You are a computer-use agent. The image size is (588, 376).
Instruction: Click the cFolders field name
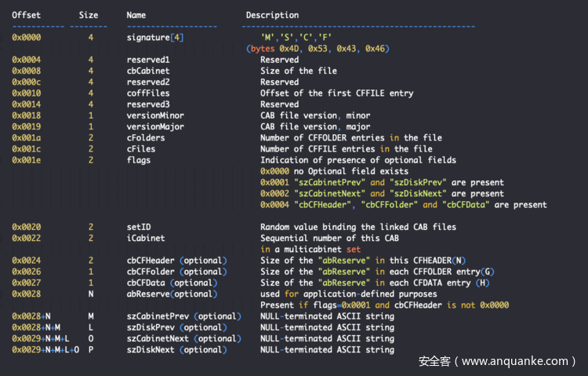pos(144,137)
